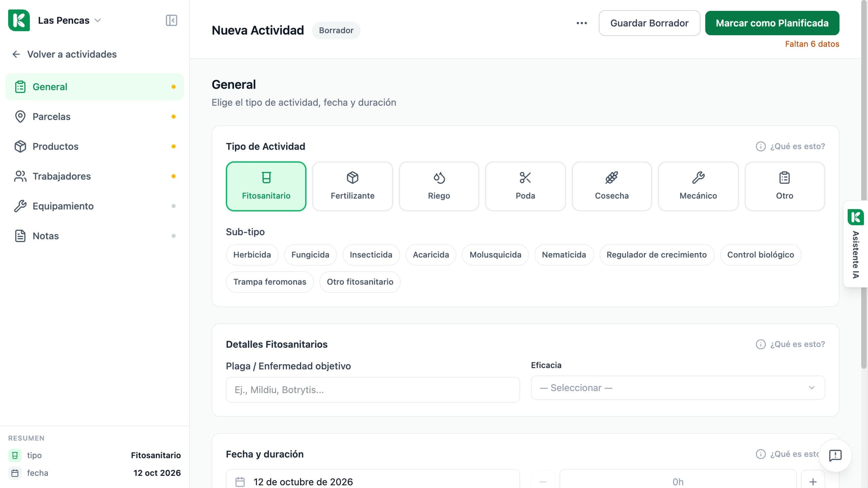Image resolution: width=868 pixels, height=488 pixels.
Task: Open the three-dots more options menu
Action: tap(582, 23)
